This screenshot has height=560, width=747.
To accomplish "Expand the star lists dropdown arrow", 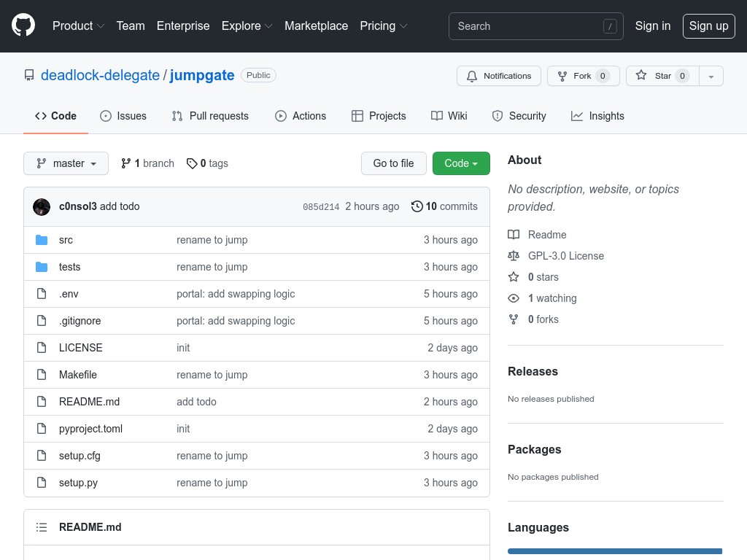I will pyautogui.click(x=711, y=76).
